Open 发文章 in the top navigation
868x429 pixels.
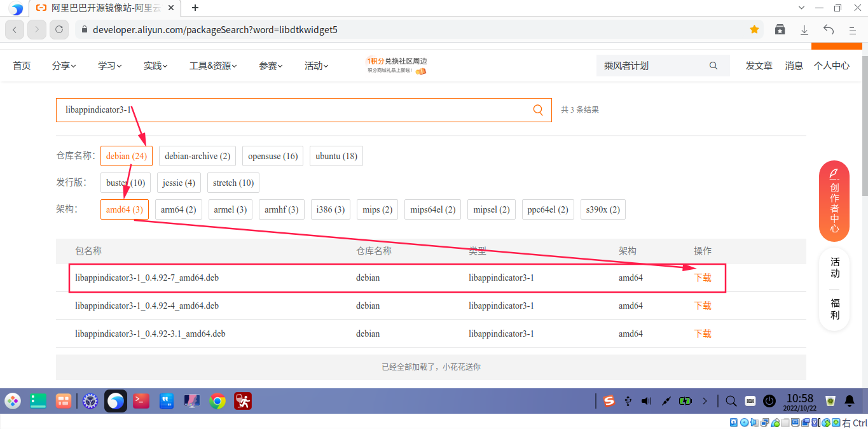tap(759, 66)
